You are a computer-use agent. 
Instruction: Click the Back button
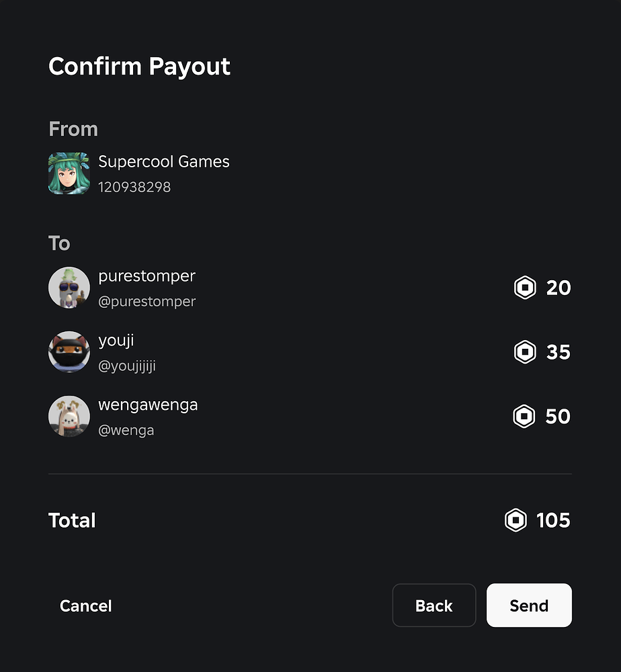(x=434, y=605)
